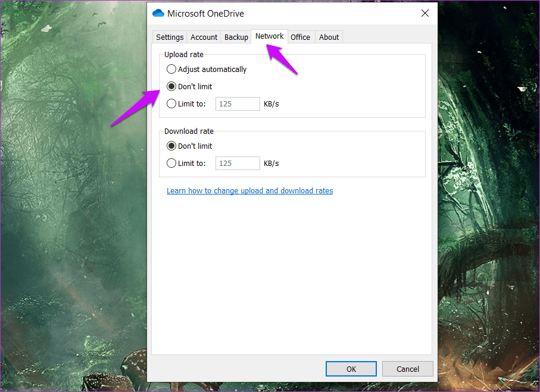Click the Download rate group label
Screen dimensions: 540x392
[189, 131]
